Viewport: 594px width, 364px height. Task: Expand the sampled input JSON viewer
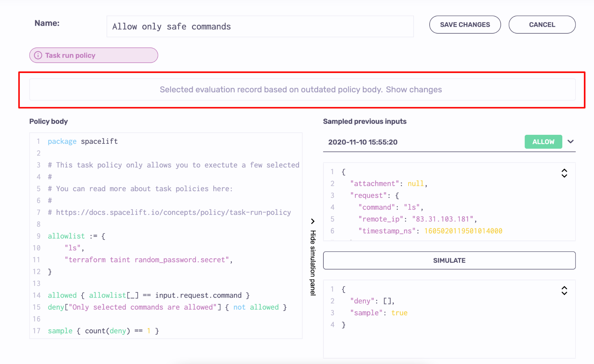(x=564, y=173)
